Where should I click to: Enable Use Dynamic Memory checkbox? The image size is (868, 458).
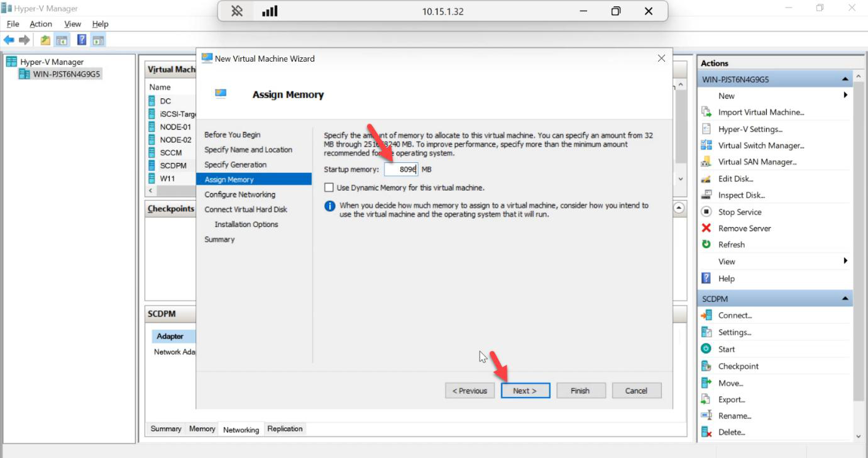[x=329, y=187]
